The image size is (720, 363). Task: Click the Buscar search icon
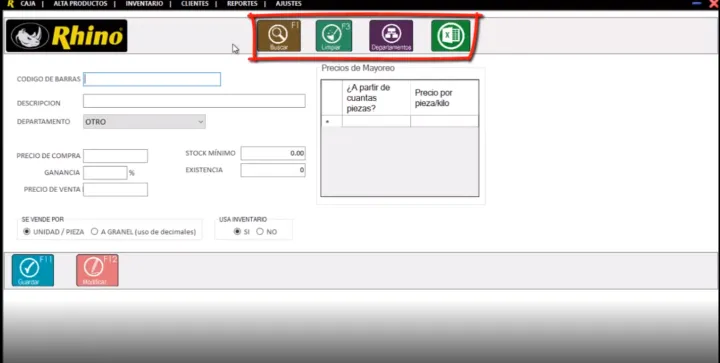(x=279, y=36)
